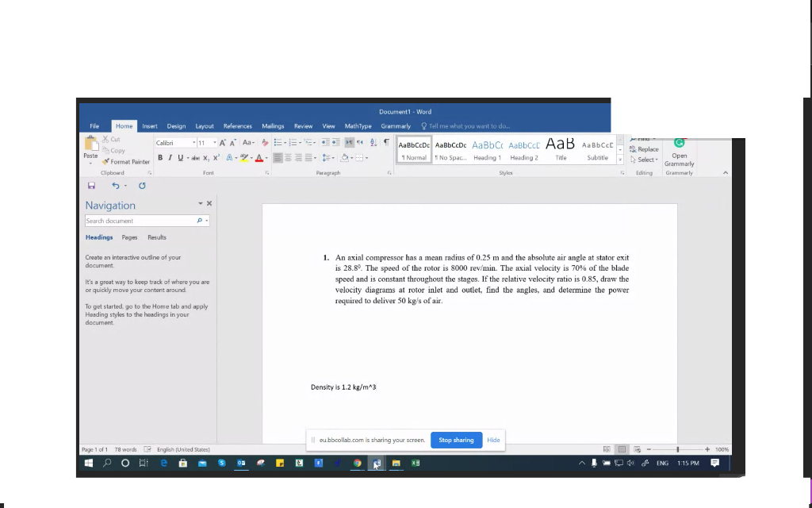Toggle subscript formatting
The width and height of the screenshot is (812, 508).
205,157
